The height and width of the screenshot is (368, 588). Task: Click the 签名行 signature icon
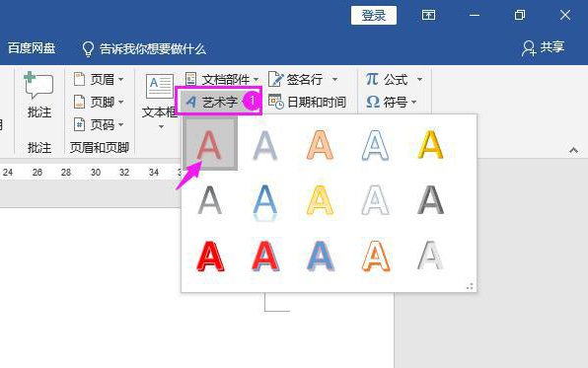tap(276, 79)
